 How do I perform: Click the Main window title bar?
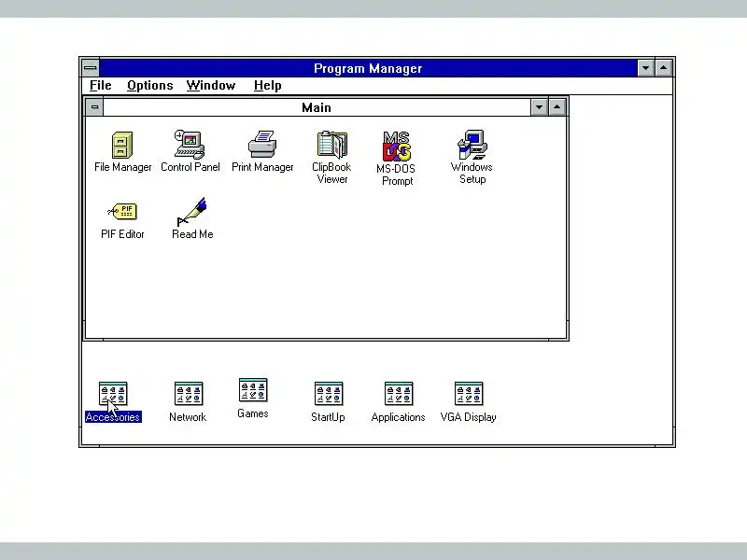click(317, 107)
